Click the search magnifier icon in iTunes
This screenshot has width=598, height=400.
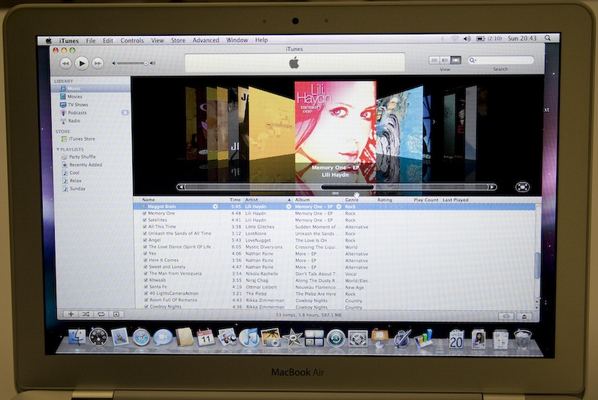point(473,60)
